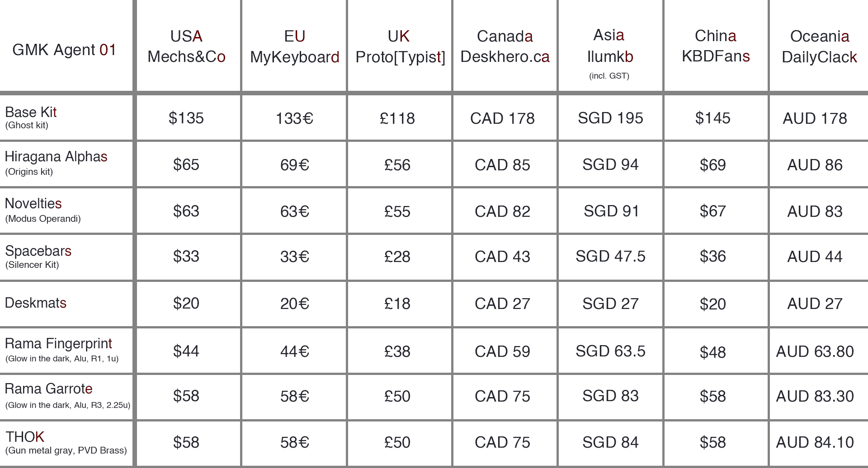Click the China KBDFans column header
This screenshot has height=468, width=868.
(715, 46)
